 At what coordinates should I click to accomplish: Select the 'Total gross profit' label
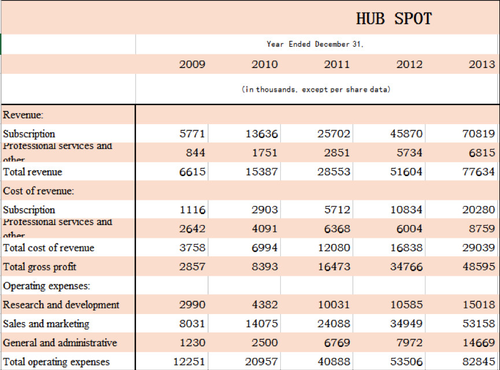click(x=40, y=267)
